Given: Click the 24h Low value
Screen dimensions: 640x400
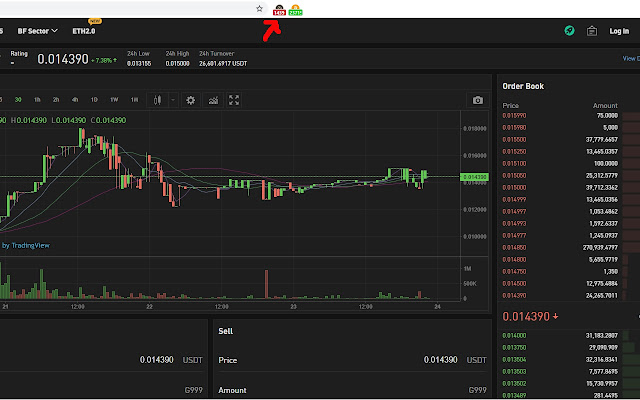Looking at the screenshot, I should click(x=139, y=64).
